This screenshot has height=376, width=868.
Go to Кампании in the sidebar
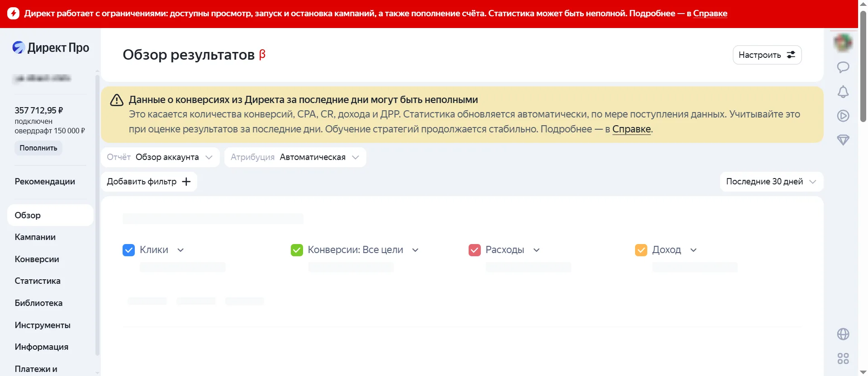click(x=35, y=237)
